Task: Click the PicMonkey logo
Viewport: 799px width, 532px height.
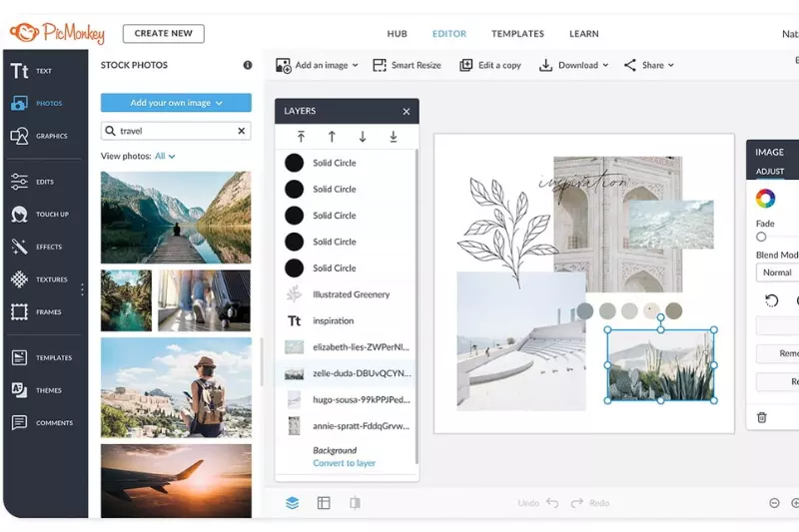Action: coord(57,33)
